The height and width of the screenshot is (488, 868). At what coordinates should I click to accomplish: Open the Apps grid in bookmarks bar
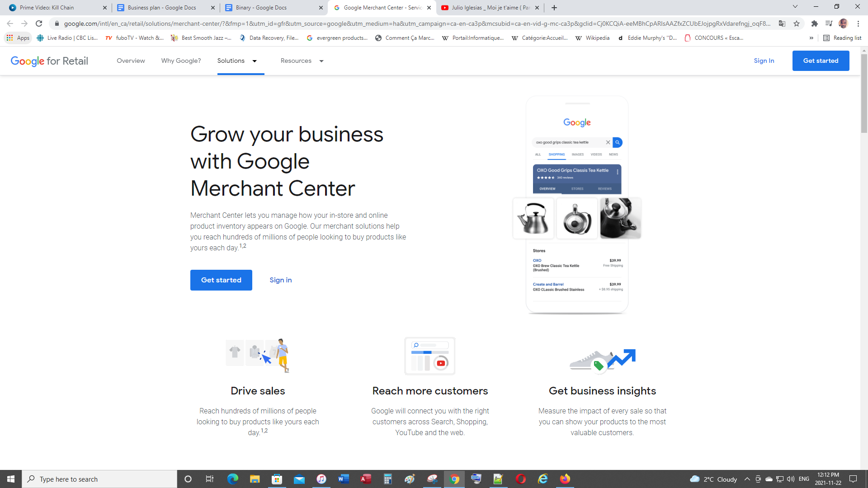(x=18, y=38)
